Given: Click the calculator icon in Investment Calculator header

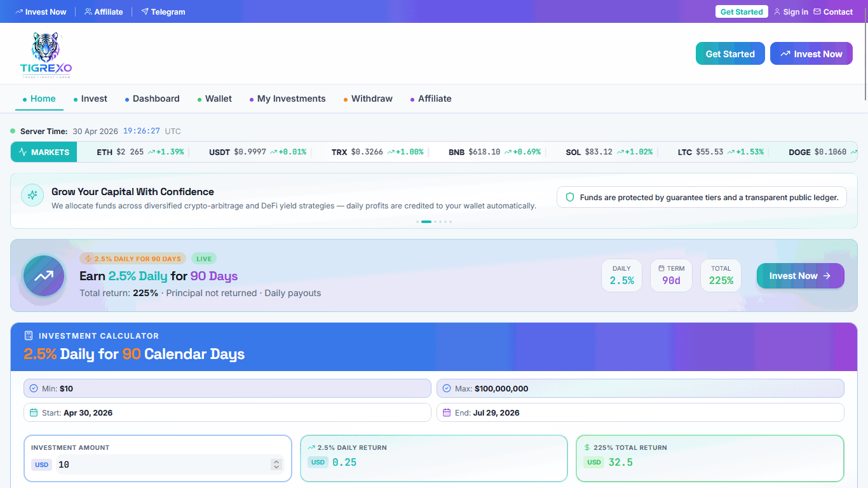Looking at the screenshot, I should (29, 335).
